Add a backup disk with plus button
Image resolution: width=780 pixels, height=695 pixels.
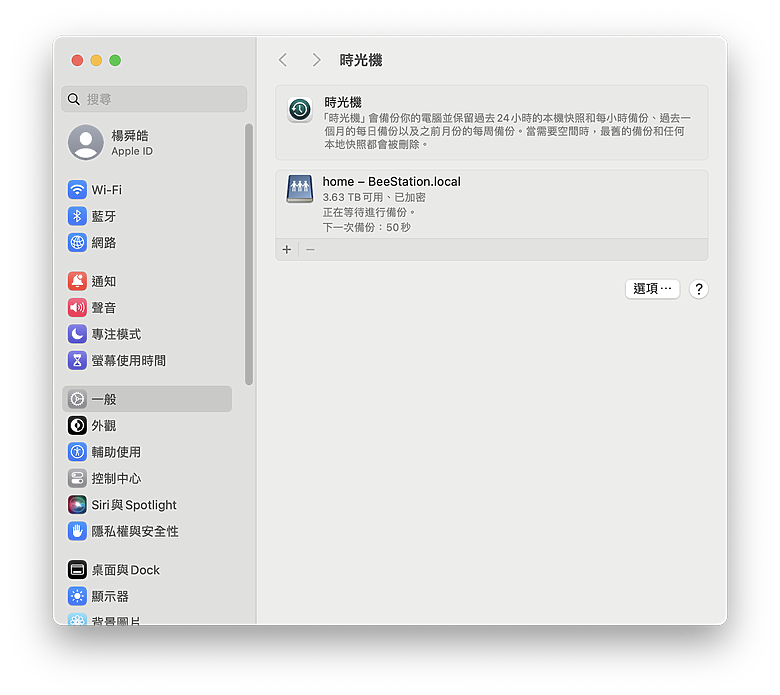287,249
